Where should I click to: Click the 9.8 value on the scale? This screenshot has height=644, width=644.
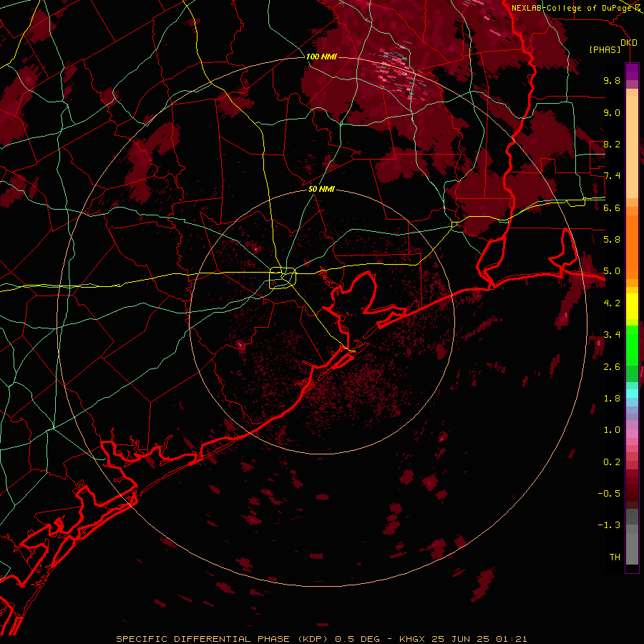click(612, 80)
